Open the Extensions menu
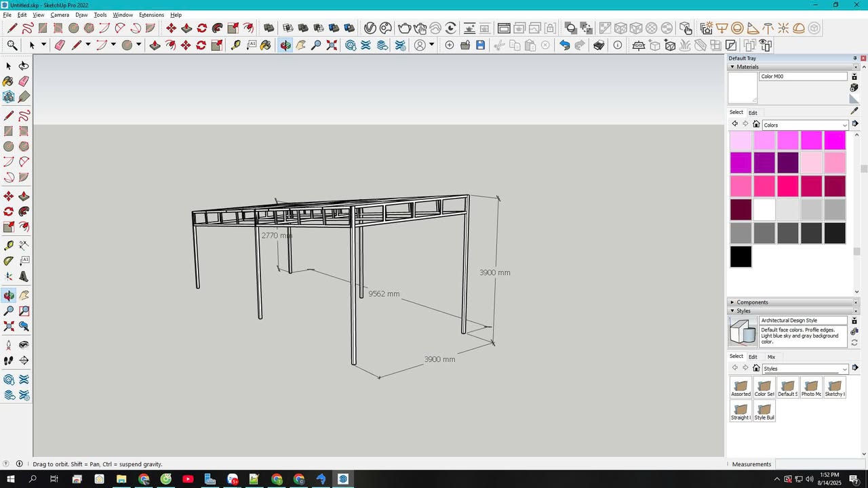 [x=151, y=15]
